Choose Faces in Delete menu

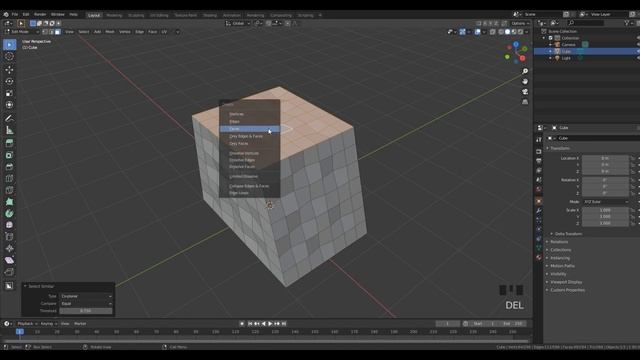tap(249, 129)
